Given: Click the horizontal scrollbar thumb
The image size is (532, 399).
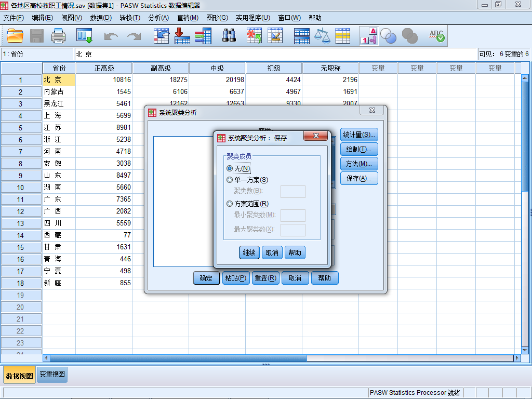Looking at the screenshot, I should (x=178, y=358).
